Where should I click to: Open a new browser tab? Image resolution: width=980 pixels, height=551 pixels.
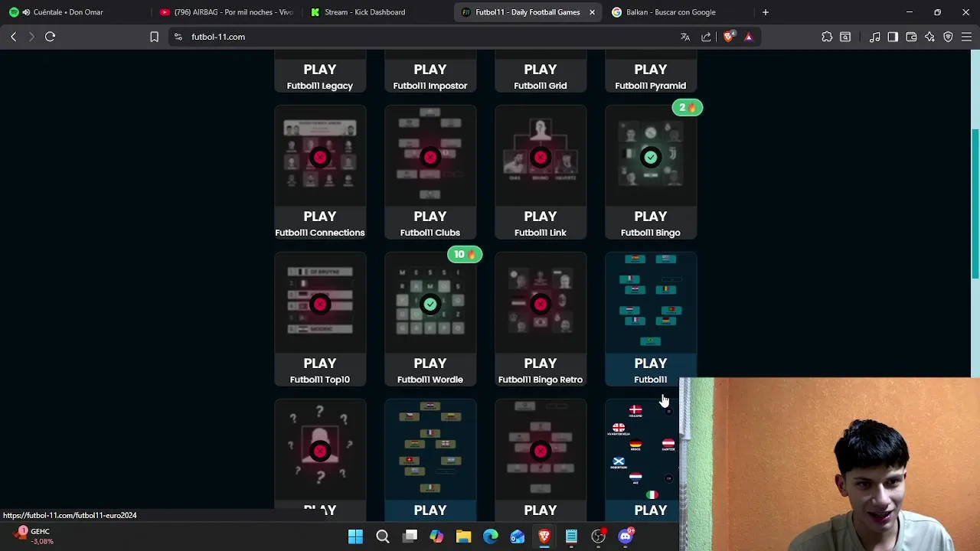[765, 12]
